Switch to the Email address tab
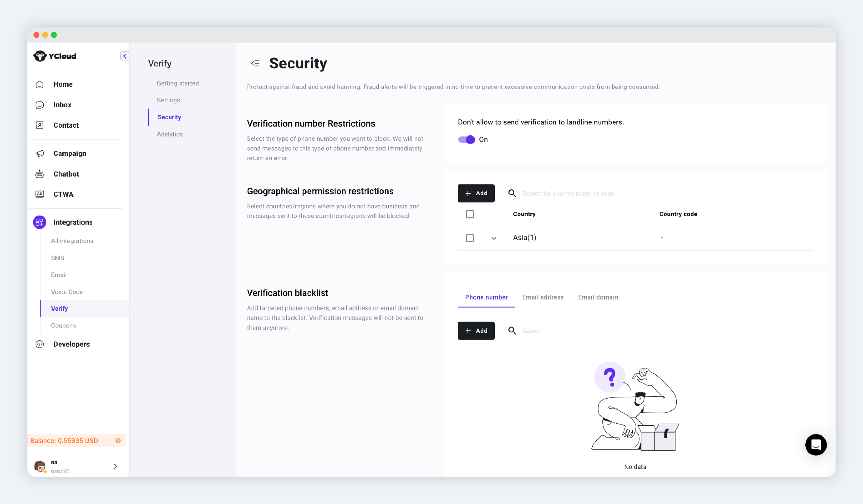Screen dimensions: 863x504 (543, 297)
